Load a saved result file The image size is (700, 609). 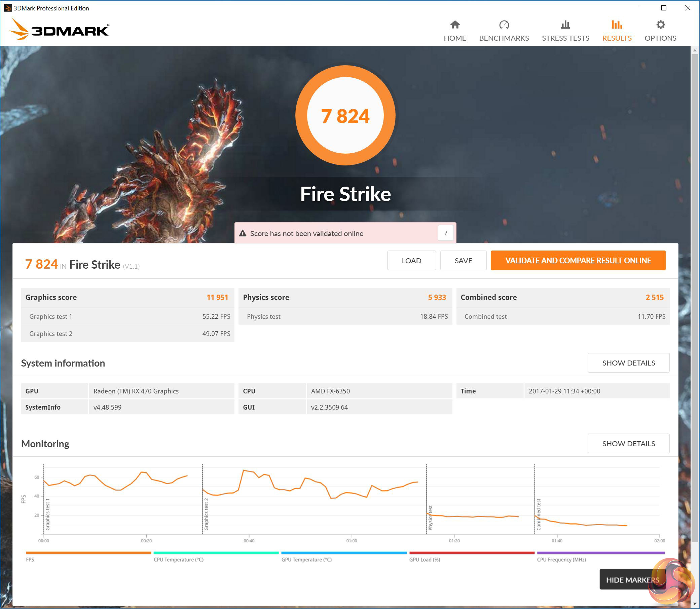[411, 260]
